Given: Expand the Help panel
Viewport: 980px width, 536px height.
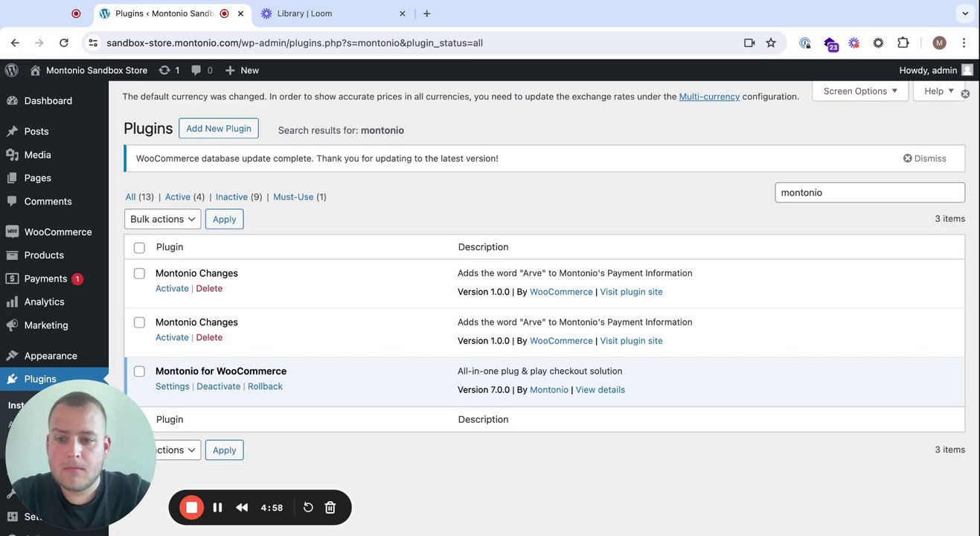Looking at the screenshot, I should pos(939,91).
